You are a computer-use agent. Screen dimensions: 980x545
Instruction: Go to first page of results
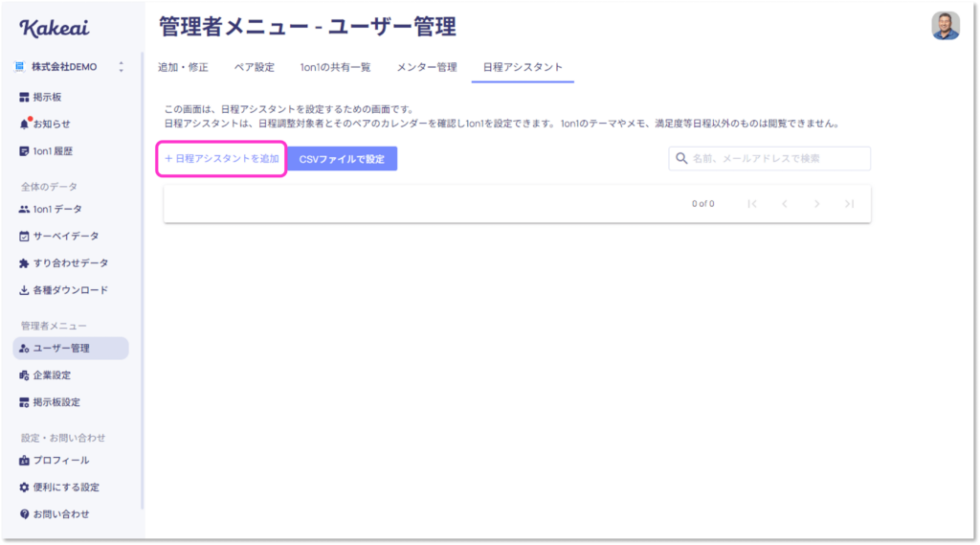pyautogui.click(x=752, y=203)
